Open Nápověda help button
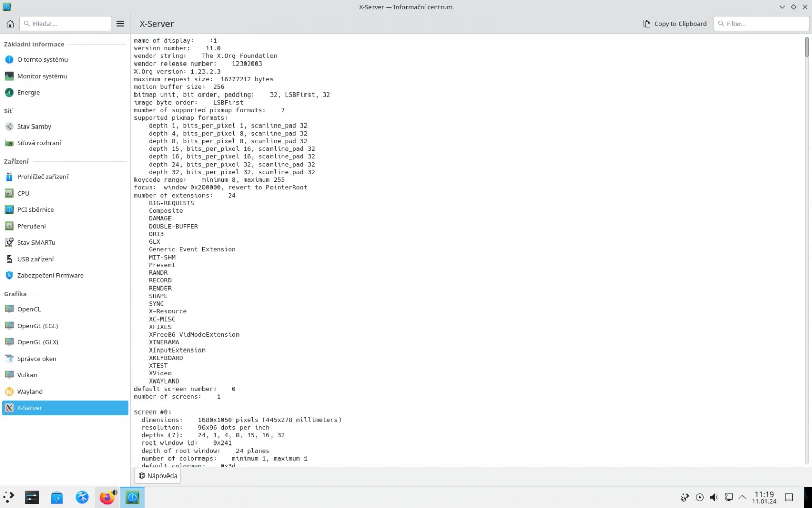Image resolution: width=812 pixels, height=508 pixels. pos(158,476)
